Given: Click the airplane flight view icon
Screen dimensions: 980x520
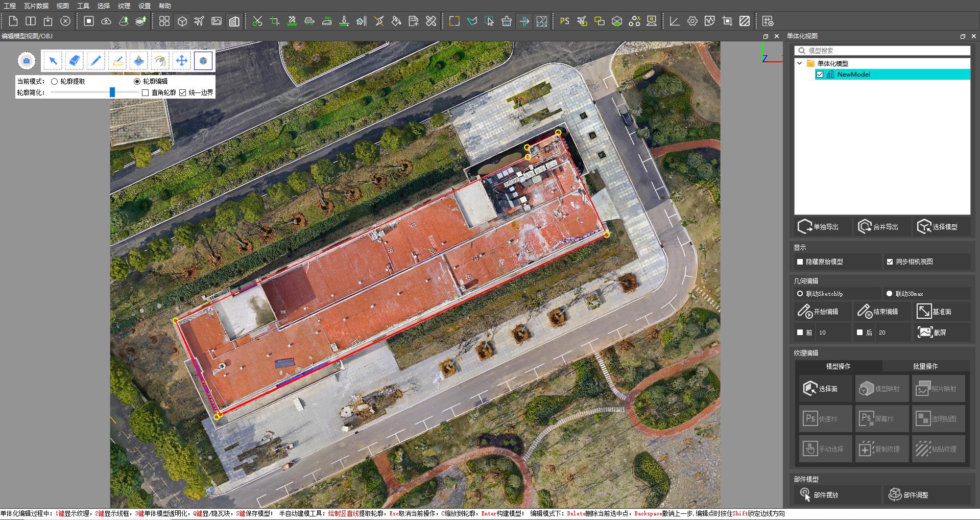Looking at the screenshot, I should [x=199, y=21].
